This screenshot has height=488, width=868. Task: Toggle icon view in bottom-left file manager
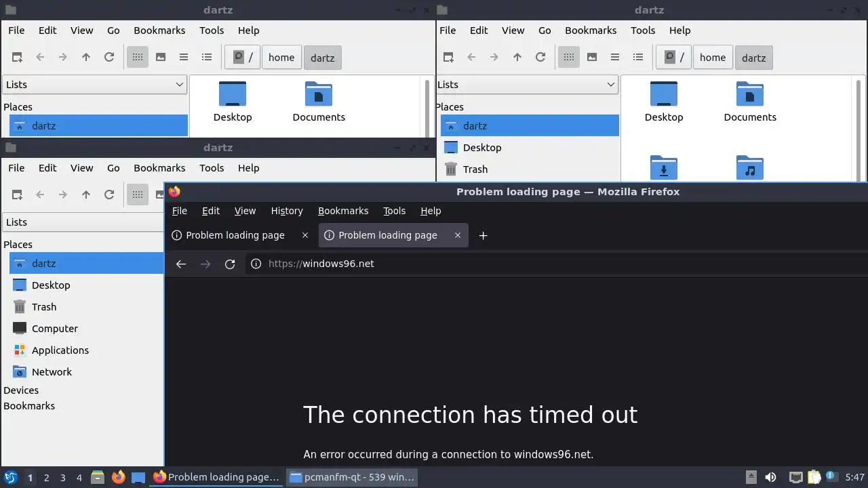tap(138, 195)
